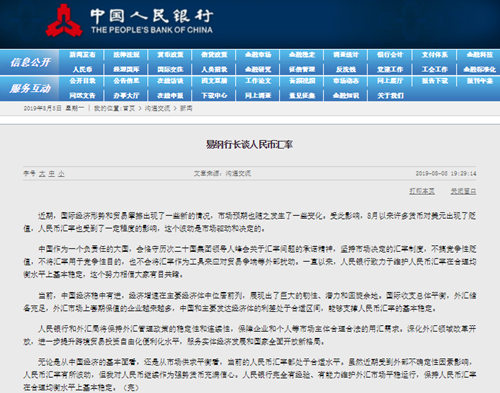Image resolution: width=500 pixels, height=393 pixels.
Task: Click the paragraph beginning 人民银行和外汇局将保持
Action: click(x=250, y=335)
